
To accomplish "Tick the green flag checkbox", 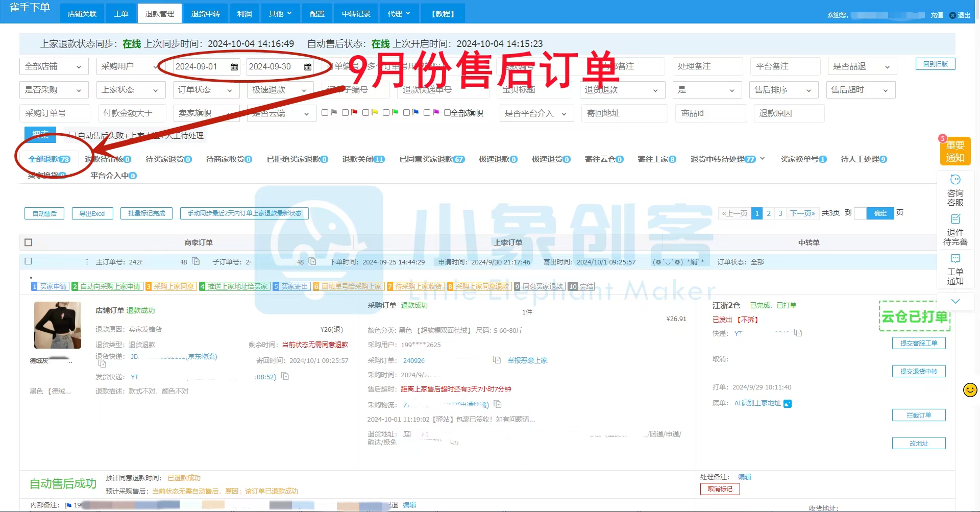I will [386, 113].
